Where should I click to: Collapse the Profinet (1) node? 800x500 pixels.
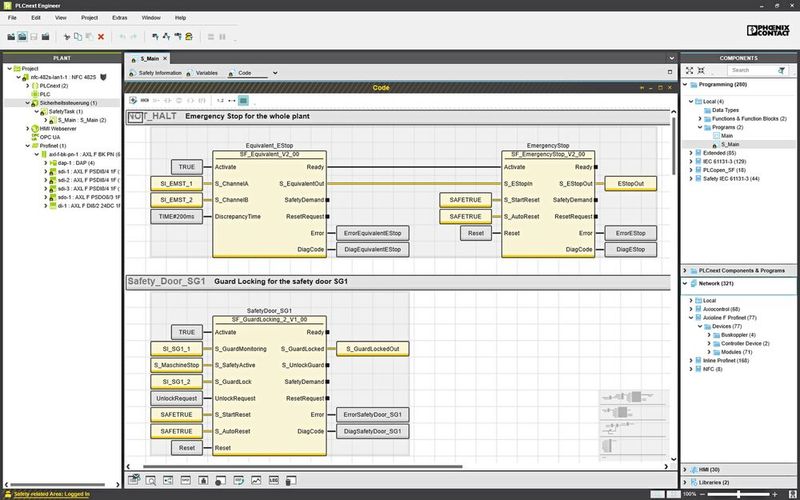(28, 146)
